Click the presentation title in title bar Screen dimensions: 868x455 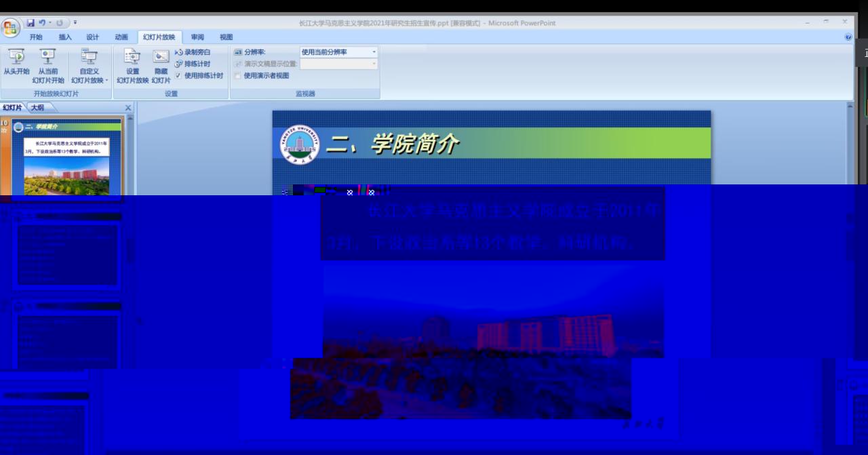(427, 23)
